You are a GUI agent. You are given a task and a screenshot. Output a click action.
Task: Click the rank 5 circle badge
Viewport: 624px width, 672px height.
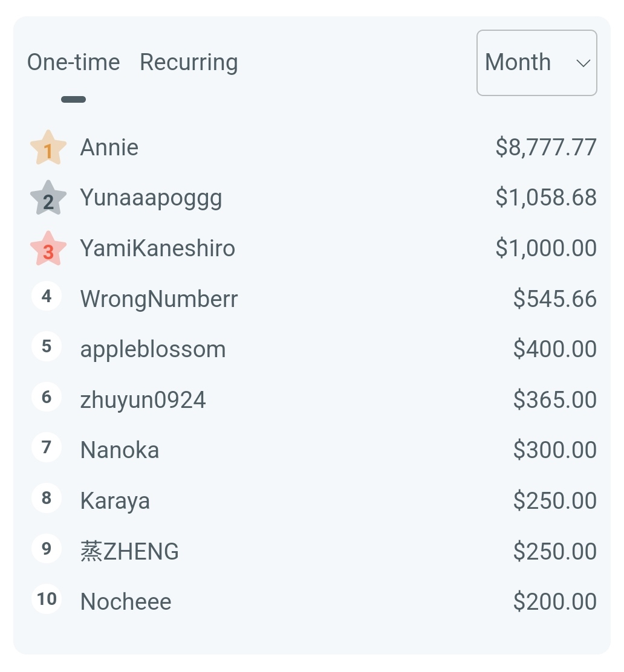(47, 347)
